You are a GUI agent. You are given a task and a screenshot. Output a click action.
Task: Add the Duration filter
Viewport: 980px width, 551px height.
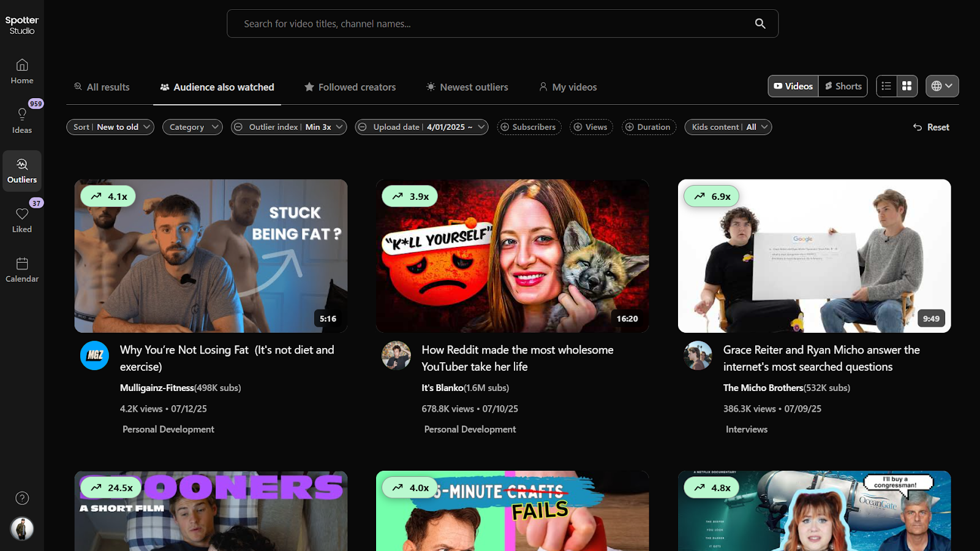click(x=649, y=127)
